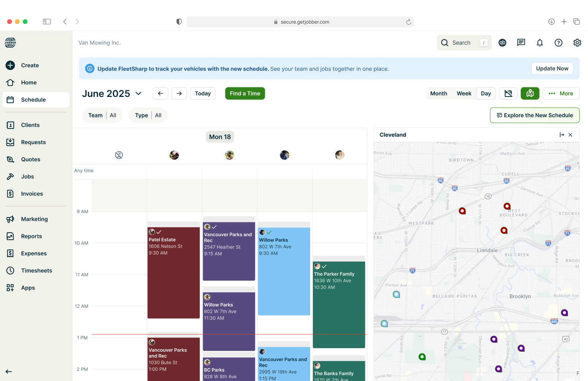
Task: Toggle the hide-weekends calendar icon
Action: [x=508, y=94]
